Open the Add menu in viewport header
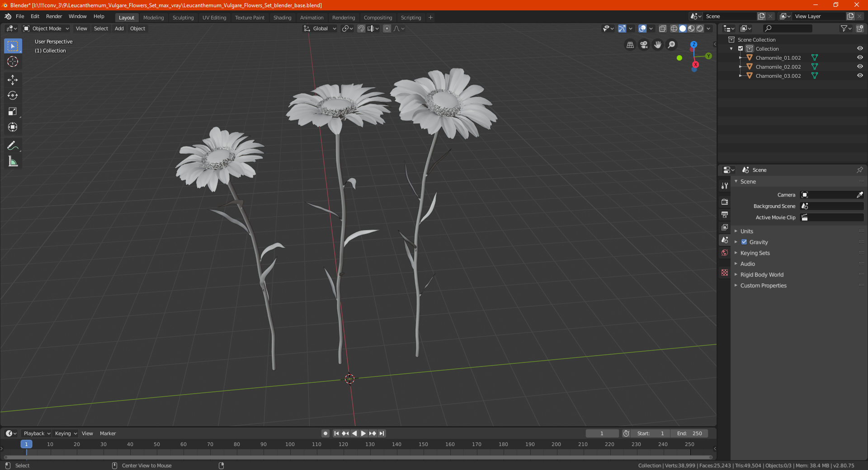868x470 pixels. tap(119, 28)
